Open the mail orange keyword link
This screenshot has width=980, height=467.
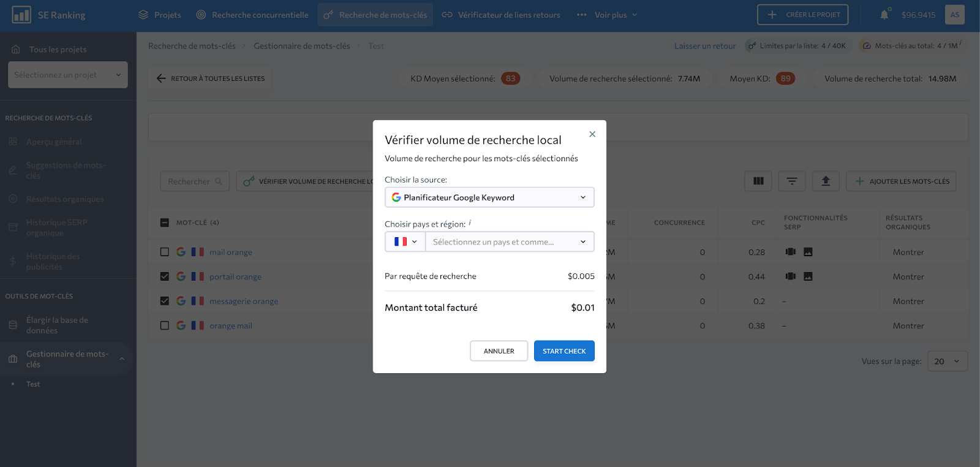pos(231,252)
